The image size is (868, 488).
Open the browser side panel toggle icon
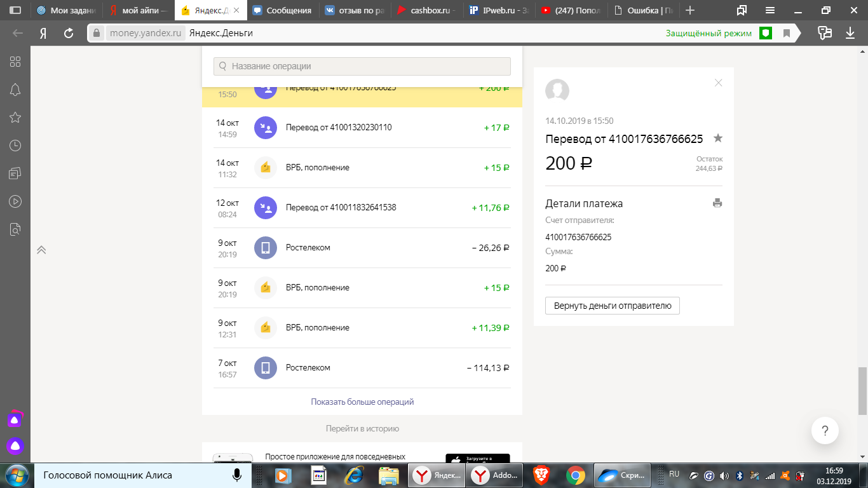tap(15, 10)
